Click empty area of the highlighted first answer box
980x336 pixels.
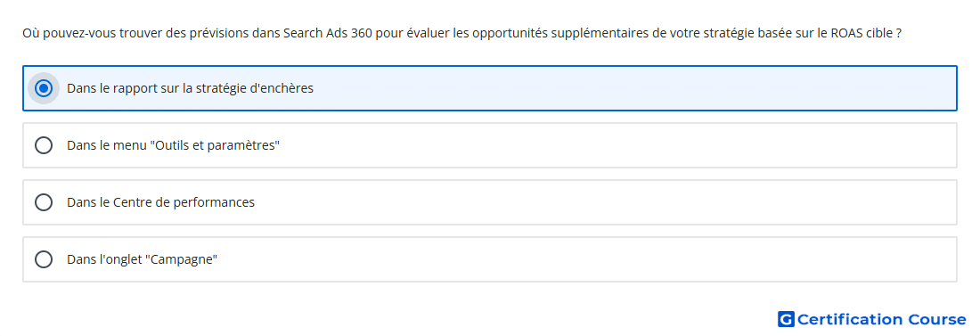pos(625,88)
